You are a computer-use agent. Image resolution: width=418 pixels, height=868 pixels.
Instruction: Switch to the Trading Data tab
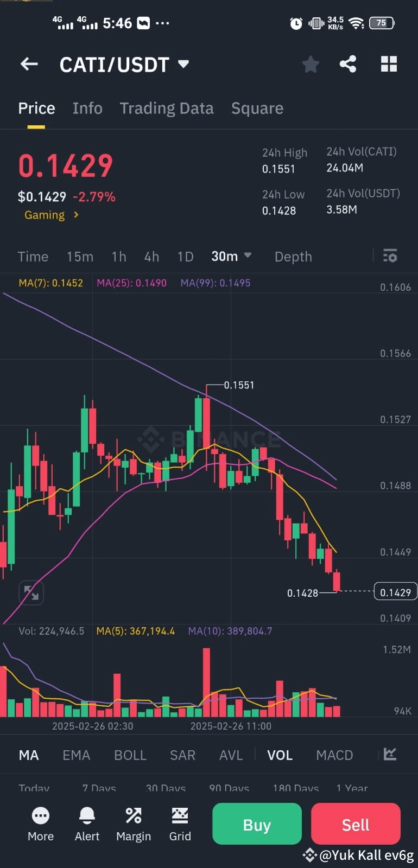pos(167,108)
